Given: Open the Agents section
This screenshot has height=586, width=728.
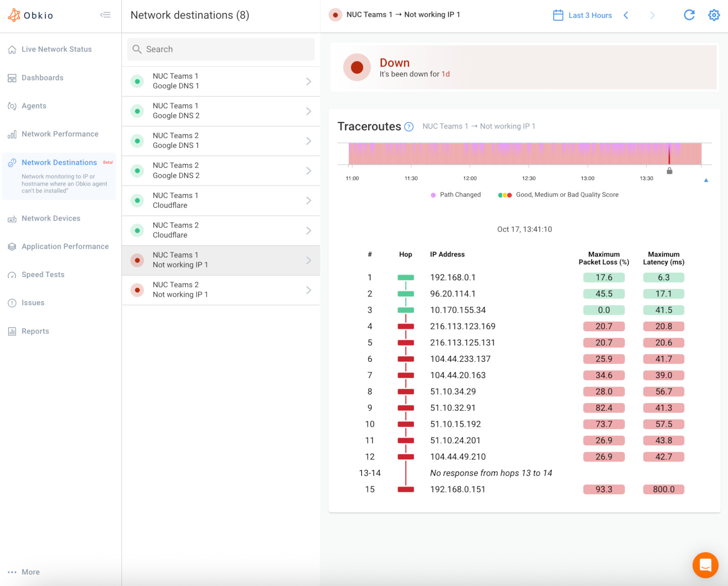Looking at the screenshot, I should pos(33,106).
